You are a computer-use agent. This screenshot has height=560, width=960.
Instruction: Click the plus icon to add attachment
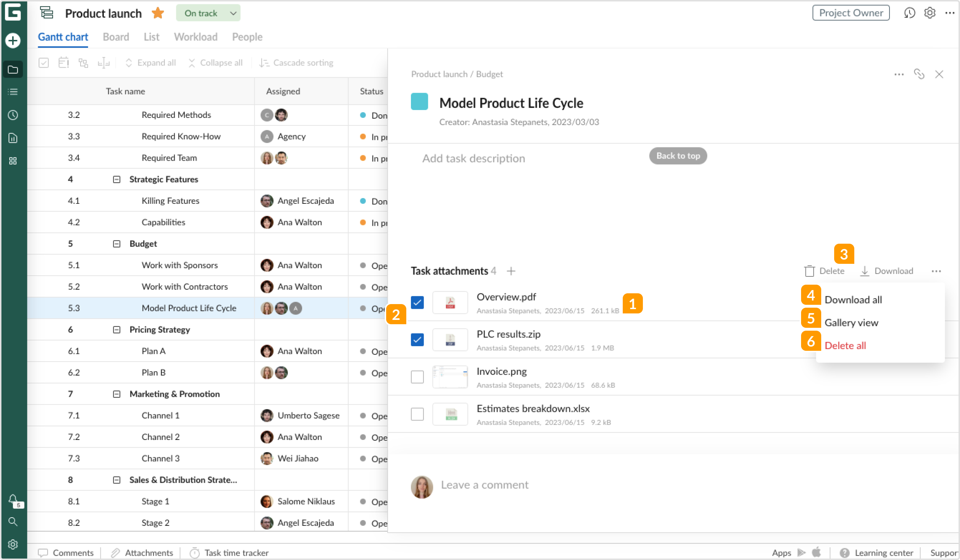coord(511,271)
